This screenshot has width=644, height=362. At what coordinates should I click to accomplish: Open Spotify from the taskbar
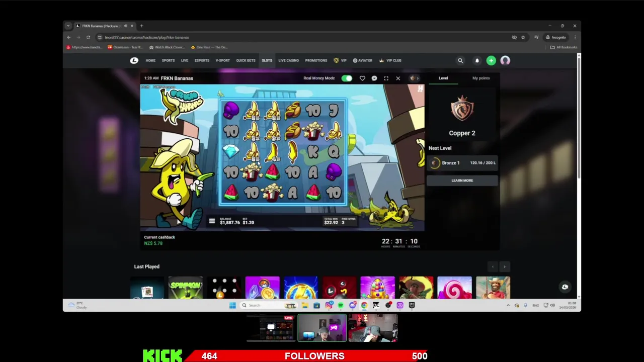coord(341,305)
